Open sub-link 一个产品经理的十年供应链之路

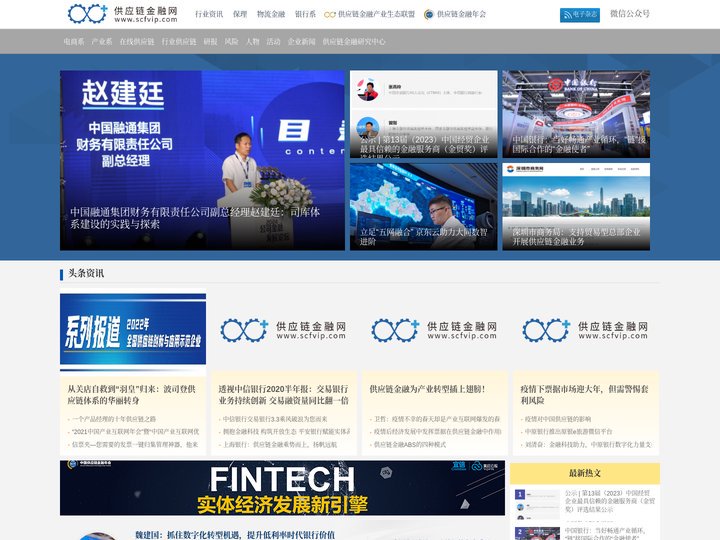[114, 419]
